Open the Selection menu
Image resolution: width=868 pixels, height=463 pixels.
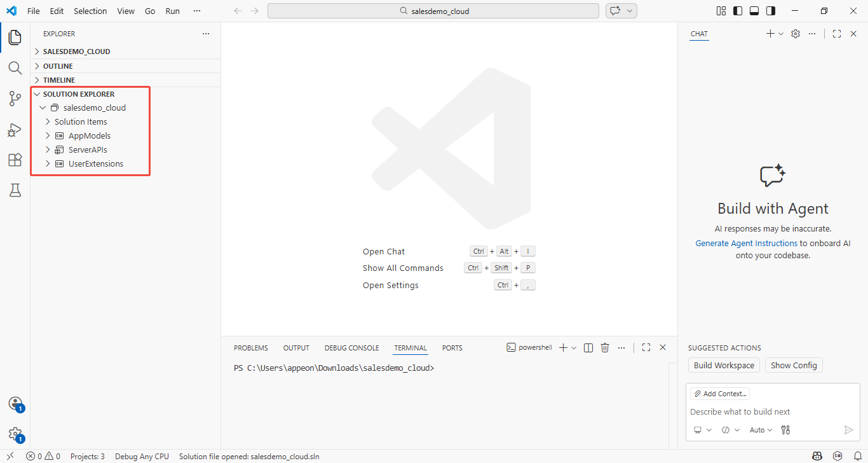(90, 11)
